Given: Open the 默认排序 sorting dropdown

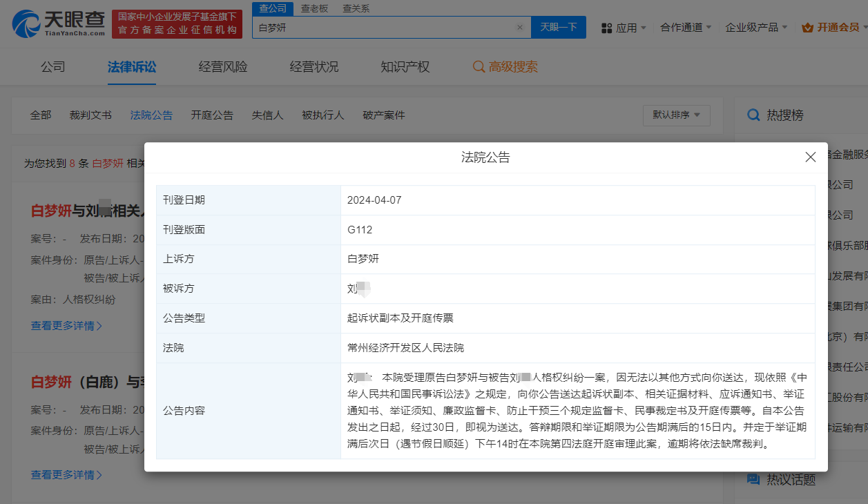Looking at the screenshot, I should tap(676, 115).
